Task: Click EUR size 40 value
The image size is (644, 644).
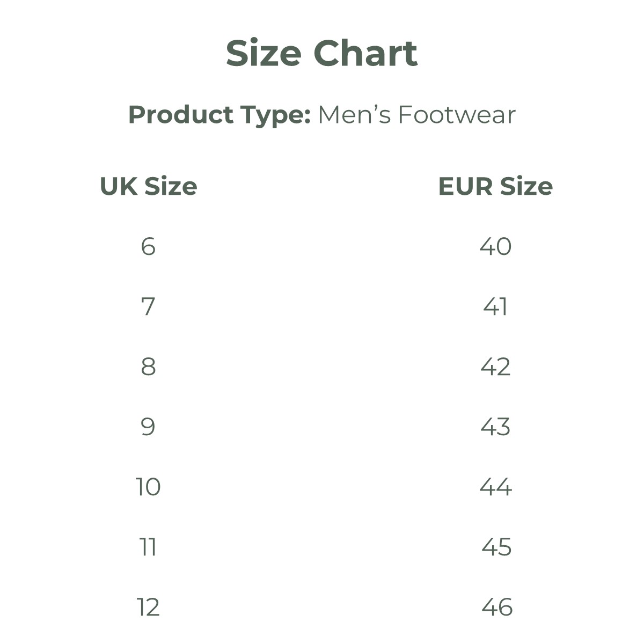Action: [495, 246]
